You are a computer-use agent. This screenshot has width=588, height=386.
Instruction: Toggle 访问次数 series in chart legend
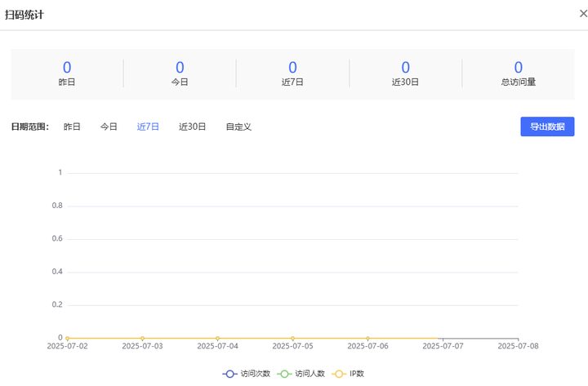click(x=247, y=374)
